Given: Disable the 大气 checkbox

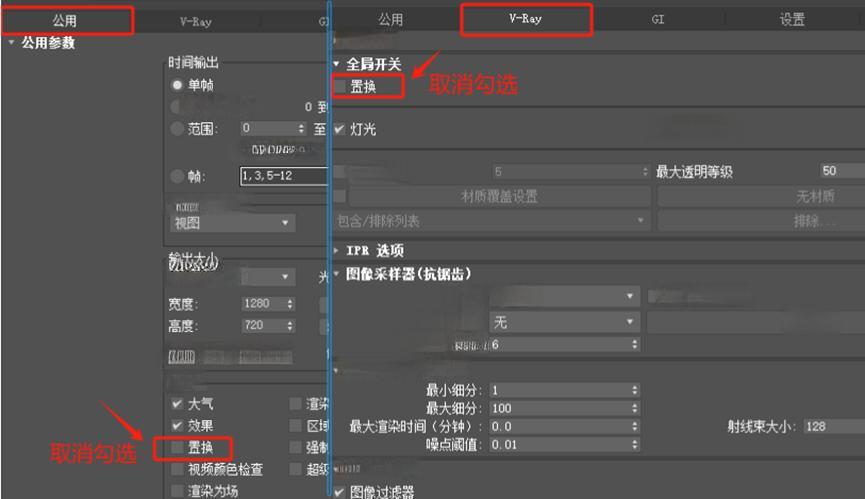Looking at the screenshot, I should click(177, 404).
